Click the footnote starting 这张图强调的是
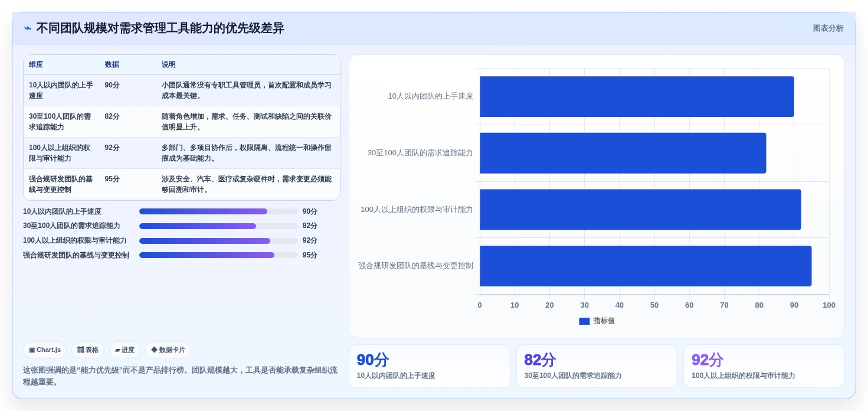The height and width of the screenshot is (411, 868). [x=180, y=376]
